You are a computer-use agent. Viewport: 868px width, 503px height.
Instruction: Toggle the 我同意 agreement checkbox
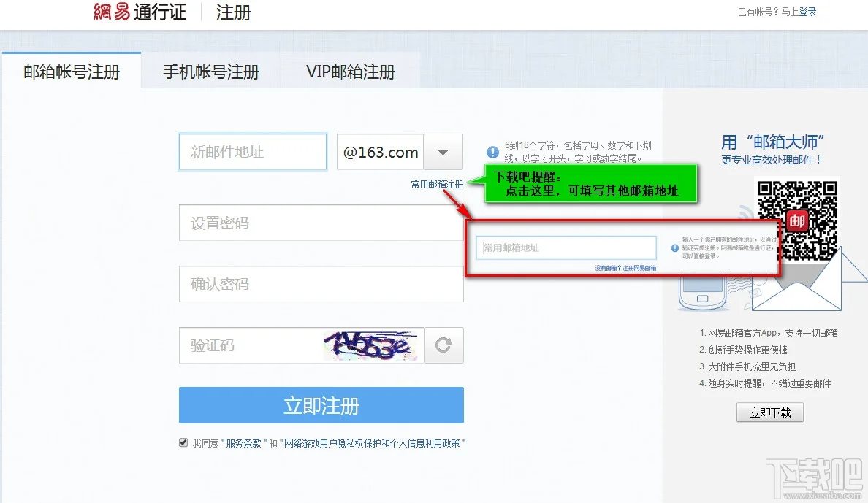click(183, 442)
